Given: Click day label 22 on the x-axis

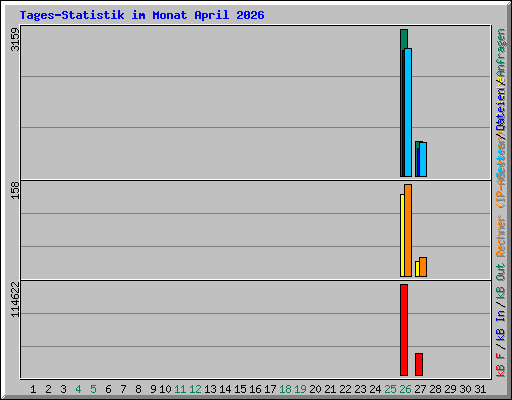Looking at the screenshot, I should (345, 389).
